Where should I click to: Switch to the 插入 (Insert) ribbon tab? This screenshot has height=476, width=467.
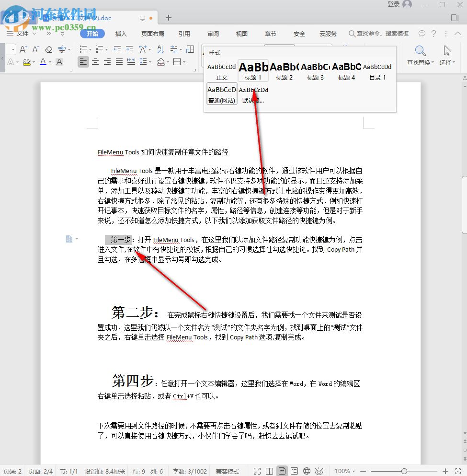[x=121, y=34]
